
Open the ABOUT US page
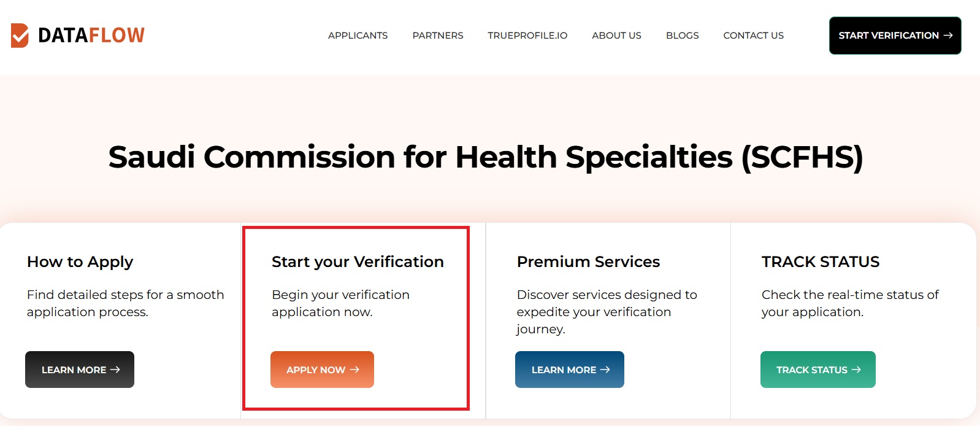(616, 36)
